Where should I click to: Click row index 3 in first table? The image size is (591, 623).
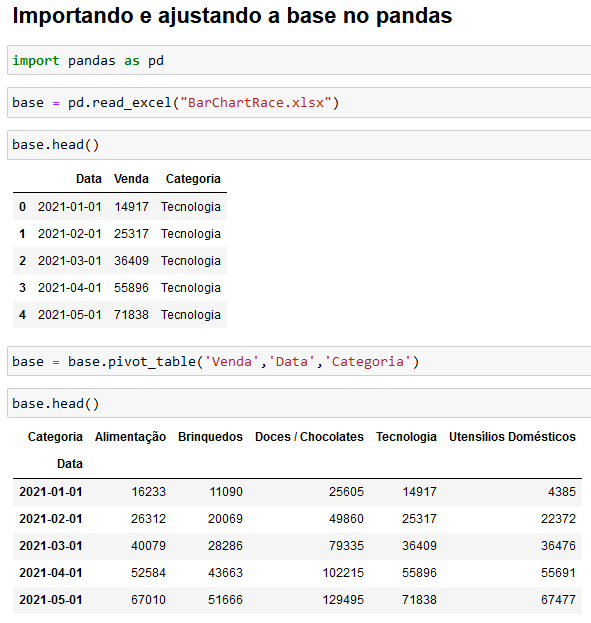click(22, 288)
